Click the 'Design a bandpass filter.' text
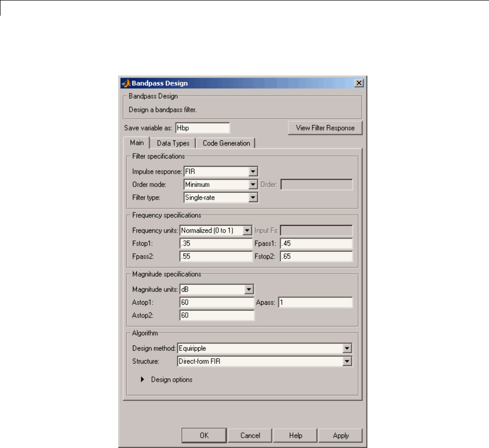489x448 pixels. click(162, 110)
